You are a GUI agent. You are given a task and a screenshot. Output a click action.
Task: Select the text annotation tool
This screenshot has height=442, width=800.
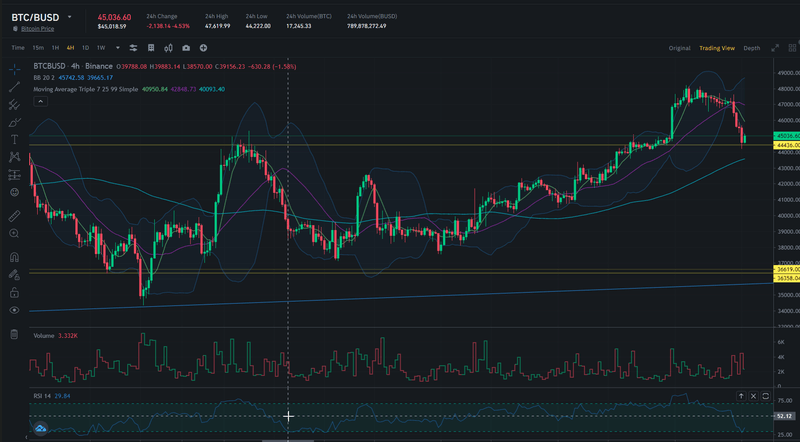click(14, 139)
